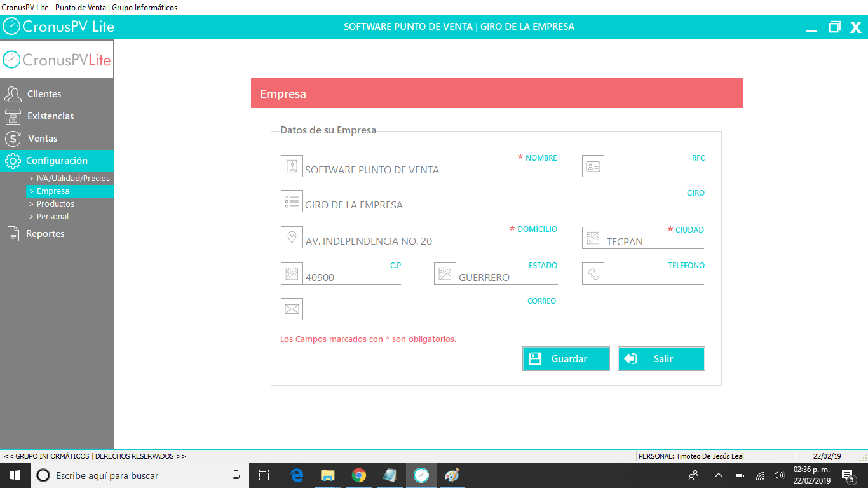This screenshot has height=488, width=868.
Task: Click the person icon beside NOMBRE field
Action: click(x=292, y=166)
